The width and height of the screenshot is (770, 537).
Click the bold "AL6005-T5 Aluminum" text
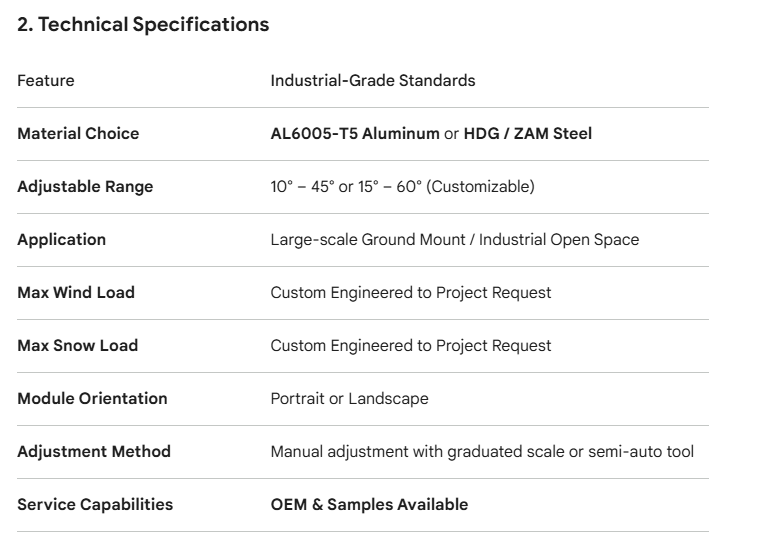(x=355, y=133)
